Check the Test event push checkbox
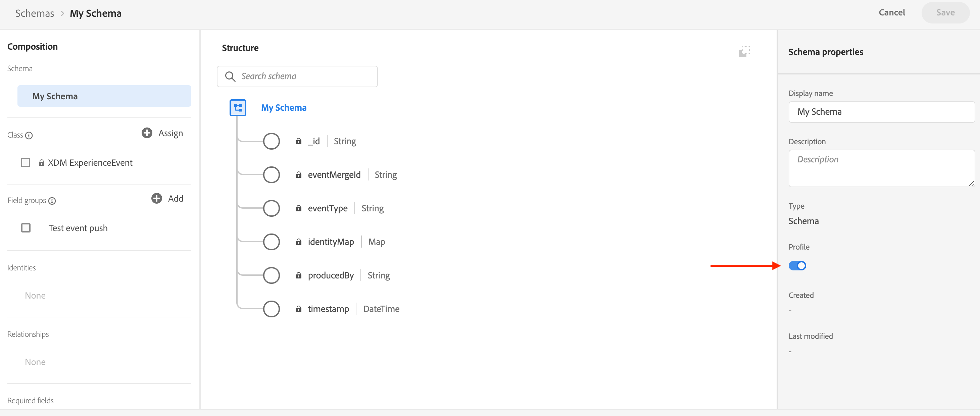Image resolution: width=980 pixels, height=416 pixels. (26, 228)
